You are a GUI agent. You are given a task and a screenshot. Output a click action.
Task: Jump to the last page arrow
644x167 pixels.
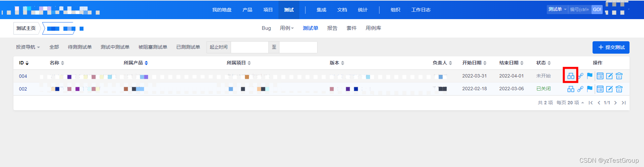(x=623, y=103)
